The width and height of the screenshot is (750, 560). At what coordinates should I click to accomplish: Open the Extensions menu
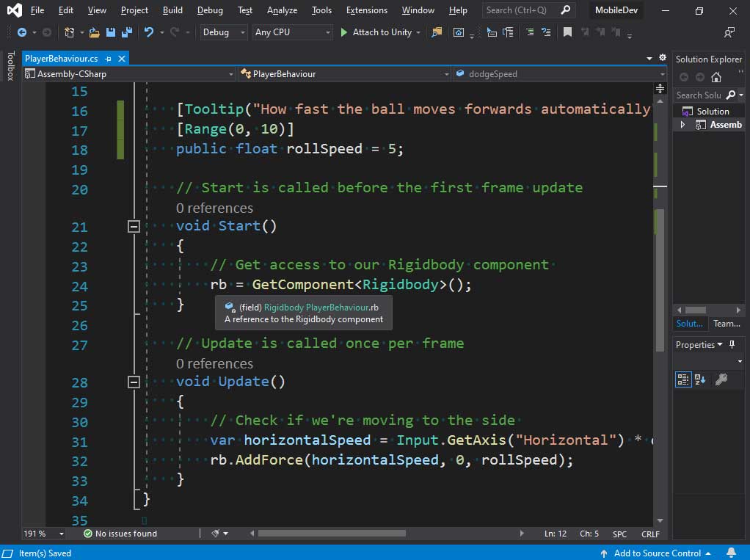(x=366, y=10)
